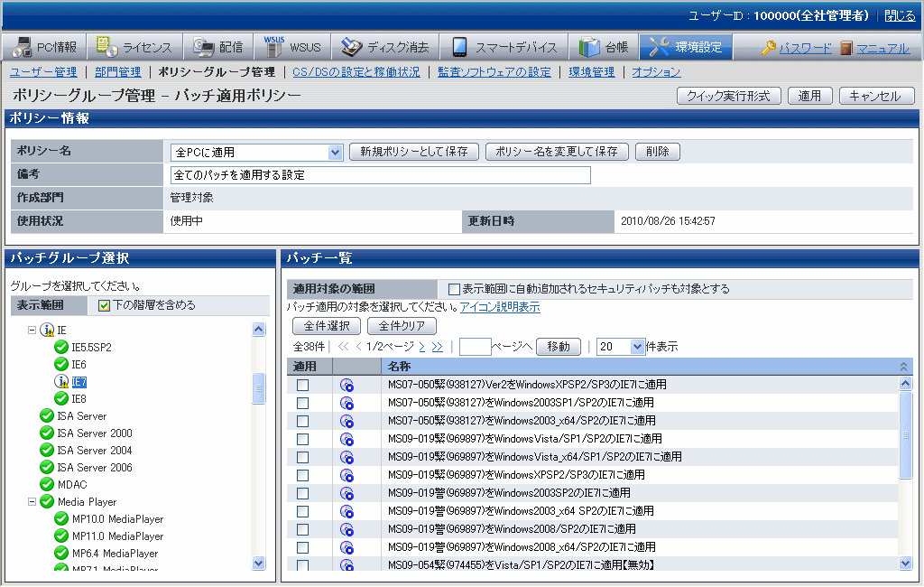
Task: Focus the page number input field
Action: click(x=475, y=346)
